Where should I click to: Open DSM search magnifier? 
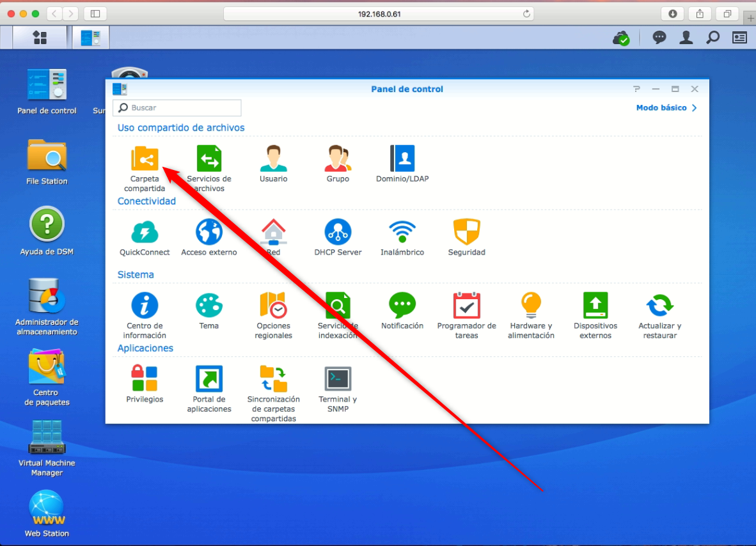click(713, 38)
